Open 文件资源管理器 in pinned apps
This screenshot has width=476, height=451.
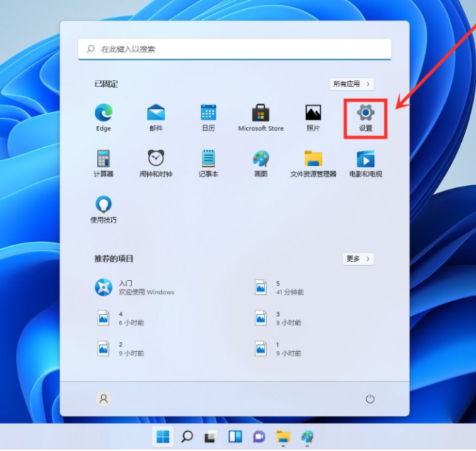click(x=313, y=163)
